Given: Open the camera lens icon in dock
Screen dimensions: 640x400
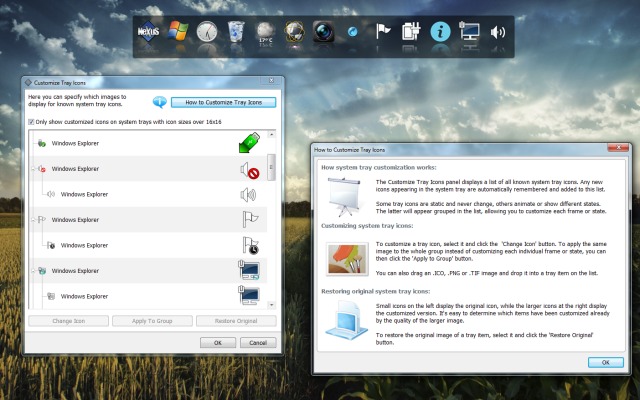Looking at the screenshot, I should coord(324,32).
